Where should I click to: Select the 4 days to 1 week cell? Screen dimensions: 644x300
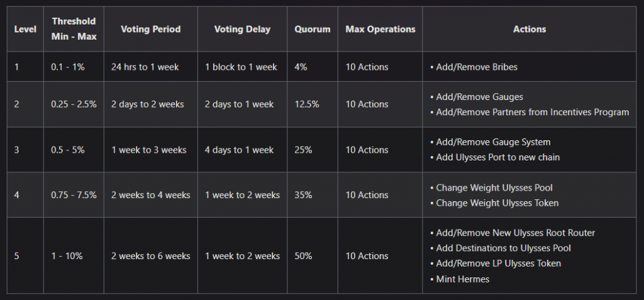click(242, 150)
